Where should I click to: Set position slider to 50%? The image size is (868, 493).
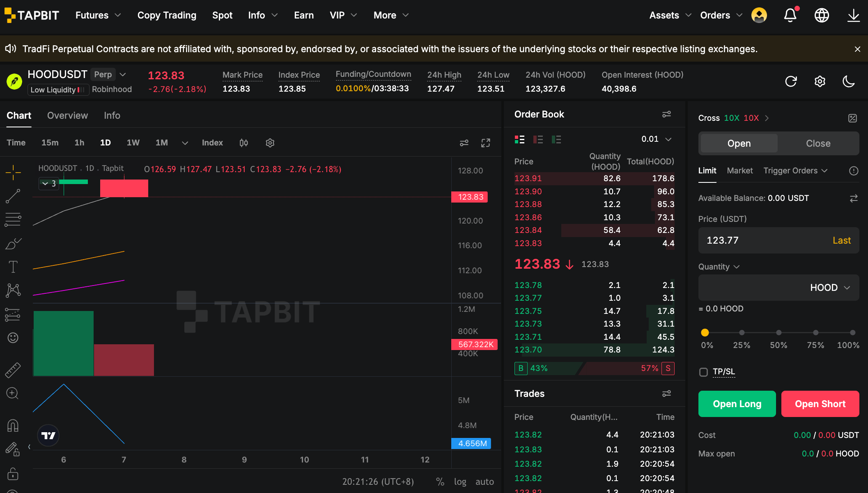click(x=778, y=332)
